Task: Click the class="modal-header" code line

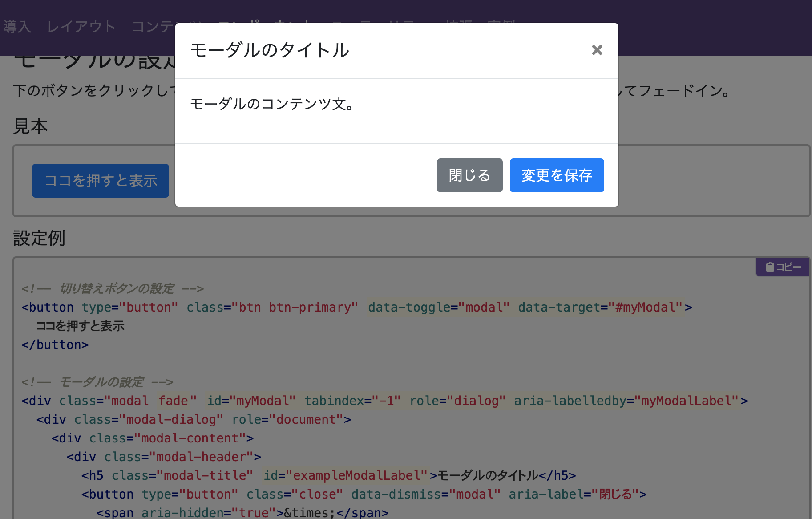Action: click(x=164, y=457)
